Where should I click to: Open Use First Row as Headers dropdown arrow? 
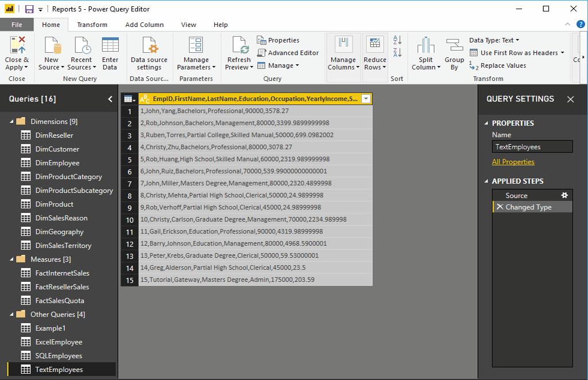pyautogui.click(x=563, y=53)
